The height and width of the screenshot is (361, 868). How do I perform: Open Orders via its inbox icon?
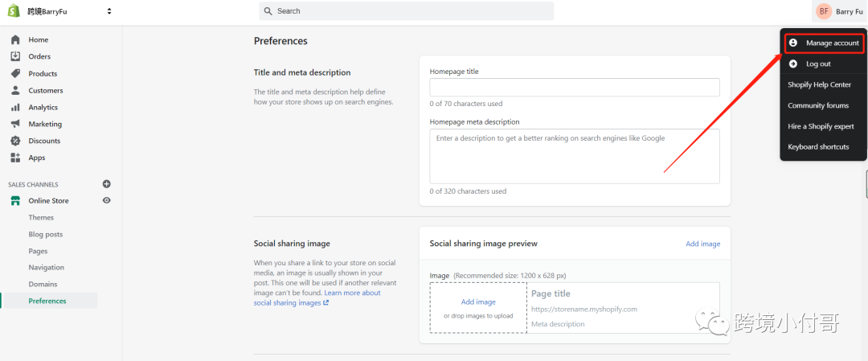pyautogui.click(x=15, y=56)
